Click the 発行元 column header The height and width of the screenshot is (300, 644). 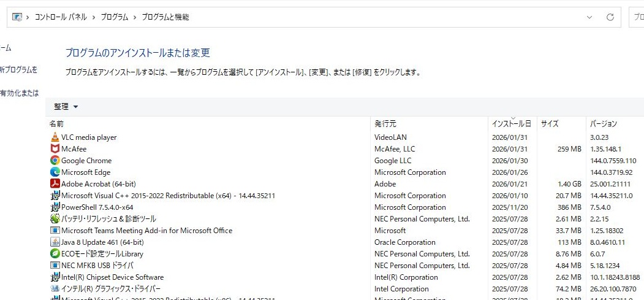pyautogui.click(x=385, y=124)
